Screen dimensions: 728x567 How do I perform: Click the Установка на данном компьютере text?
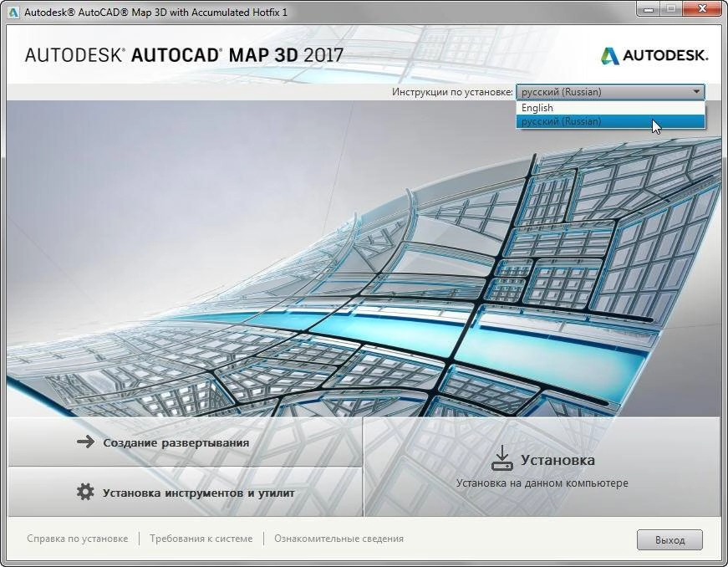(x=542, y=483)
